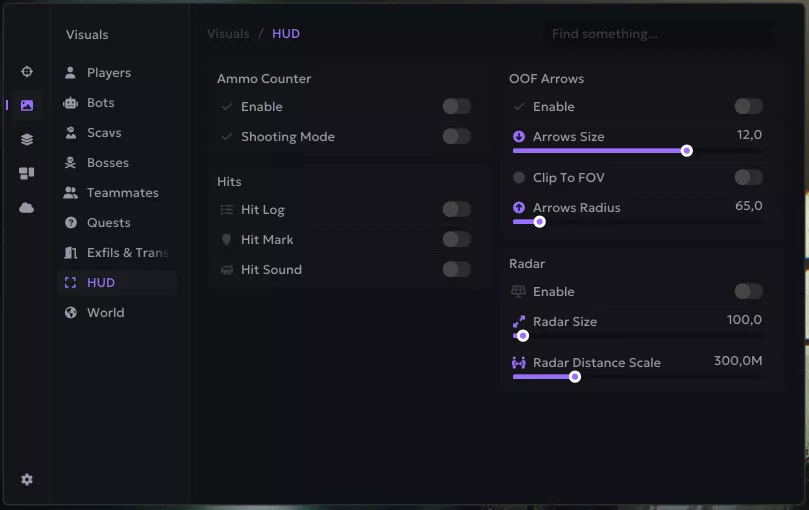
Task: Click the Arrows Size down-arrow icon
Action: (519, 137)
